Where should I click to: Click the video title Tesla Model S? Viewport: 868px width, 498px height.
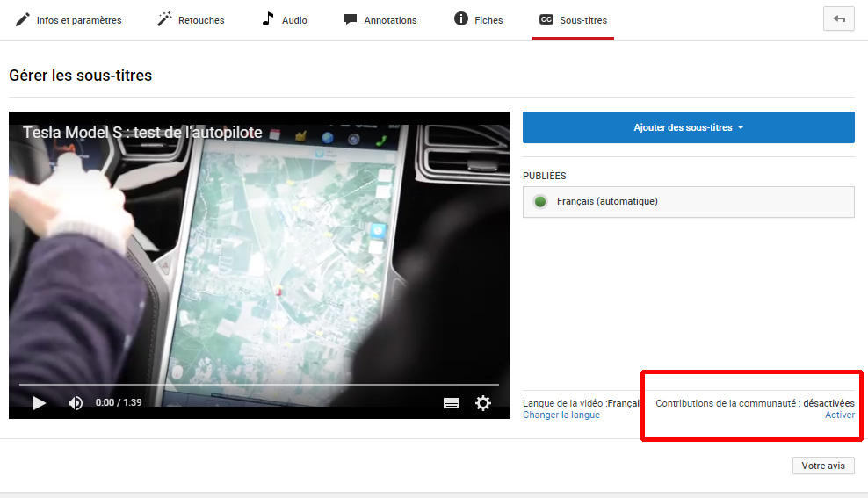tap(142, 133)
